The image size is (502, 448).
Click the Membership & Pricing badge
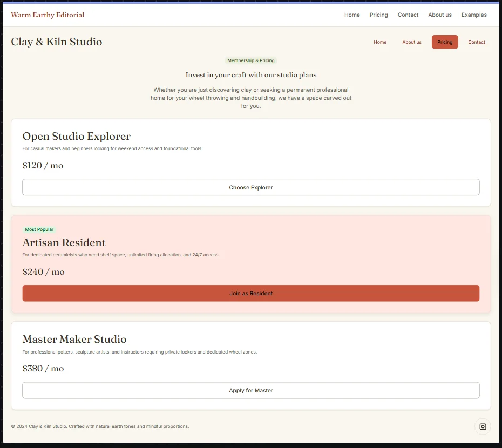tap(250, 60)
